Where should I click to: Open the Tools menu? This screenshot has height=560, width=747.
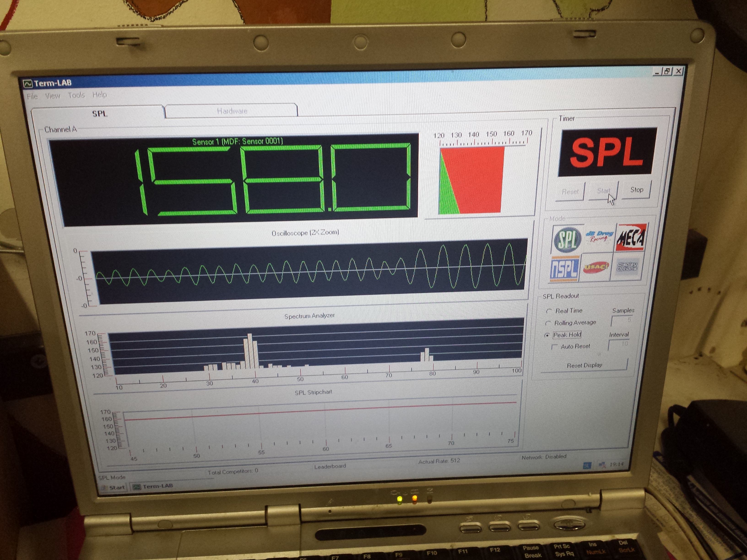[x=76, y=95]
